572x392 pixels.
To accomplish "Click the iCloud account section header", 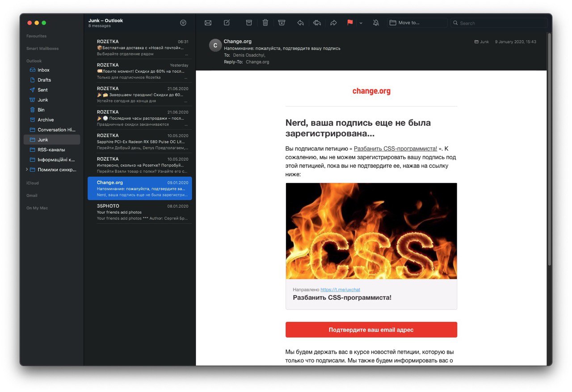I will click(x=33, y=183).
